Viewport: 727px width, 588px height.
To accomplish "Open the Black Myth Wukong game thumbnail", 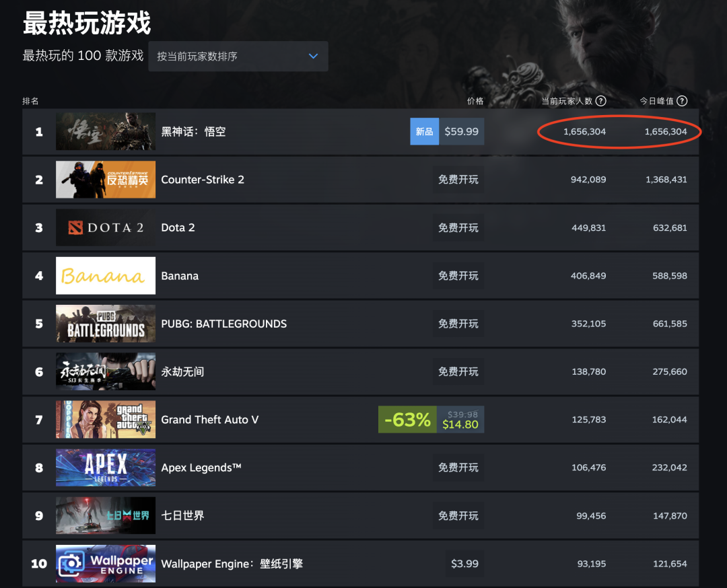I will click(x=106, y=131).
